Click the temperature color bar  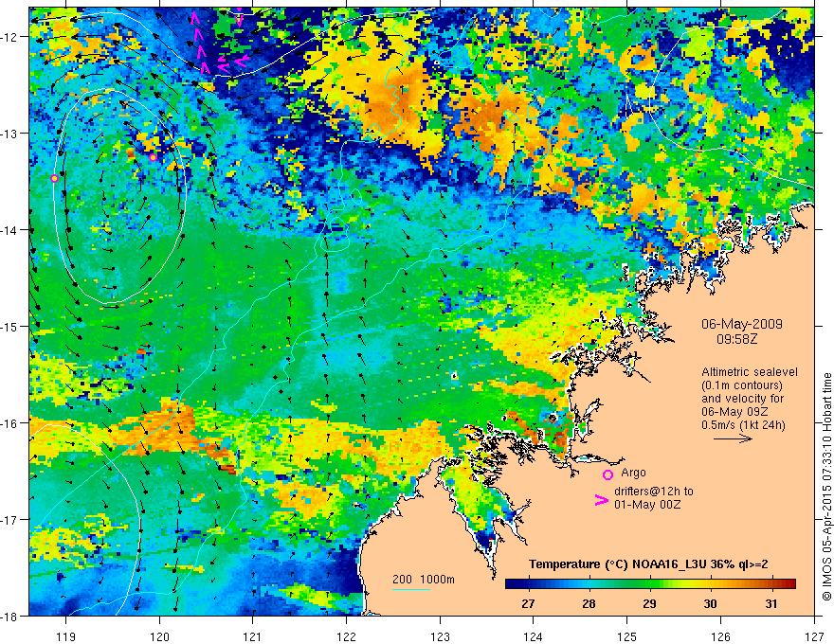pyautogui.click(x=650, y=584)
